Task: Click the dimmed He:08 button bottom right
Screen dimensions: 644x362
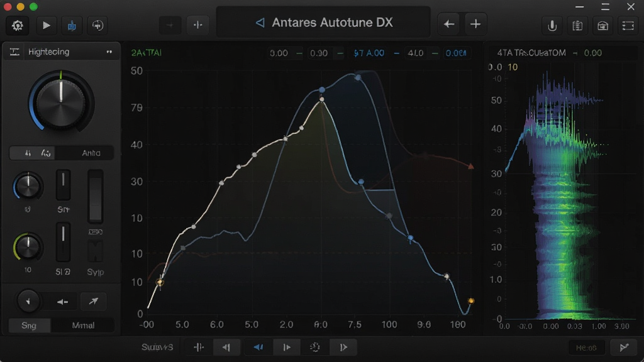Action: 586,348
